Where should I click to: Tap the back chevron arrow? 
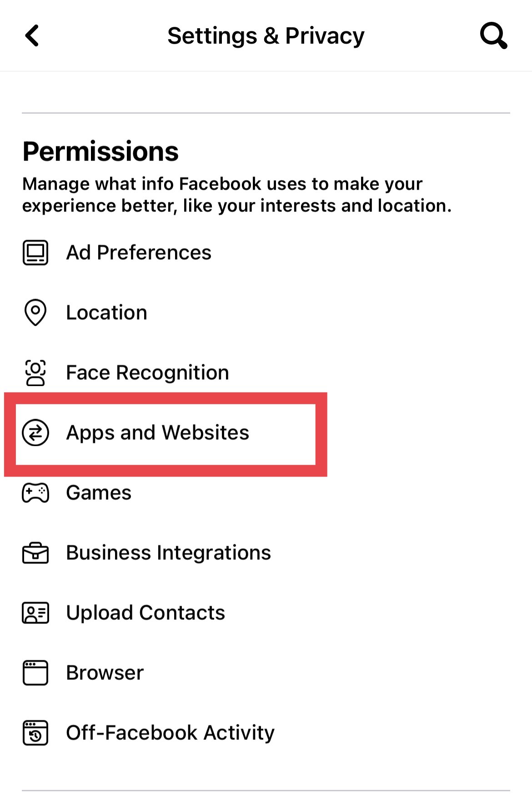(x=32, y=35)
